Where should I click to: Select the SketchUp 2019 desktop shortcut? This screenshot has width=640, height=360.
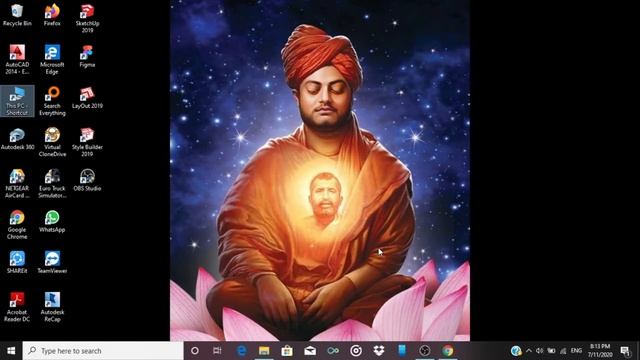pyautogui.click(x=87, y=18)
